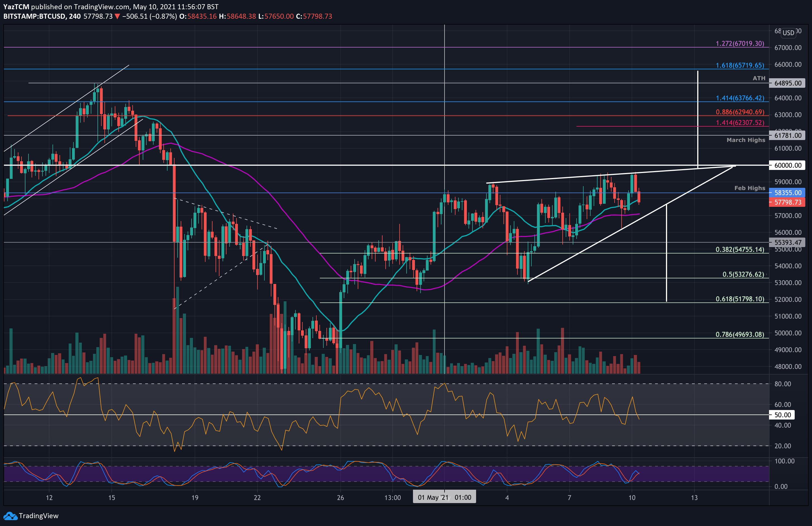The width and height of the screenshot is (812, 526).
Task: Click date 12 on time axis
Action: click(x=49, y=498)
